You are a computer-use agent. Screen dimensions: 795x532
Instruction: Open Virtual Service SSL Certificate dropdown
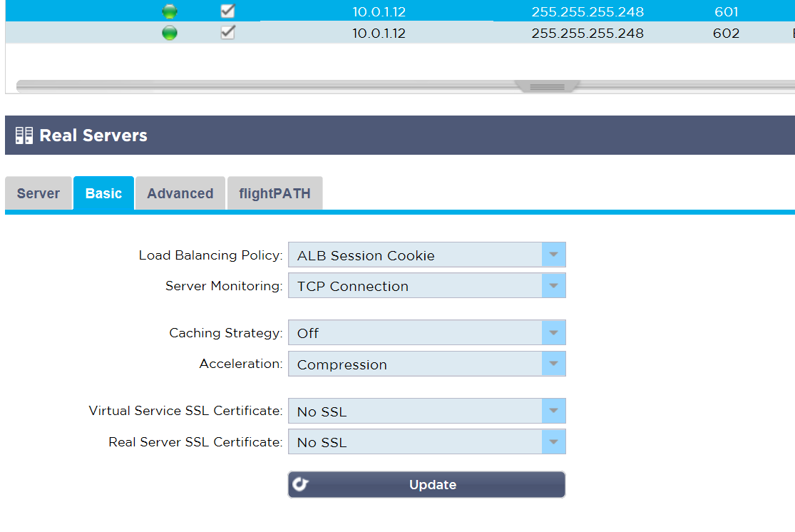[x=426, y=411]
